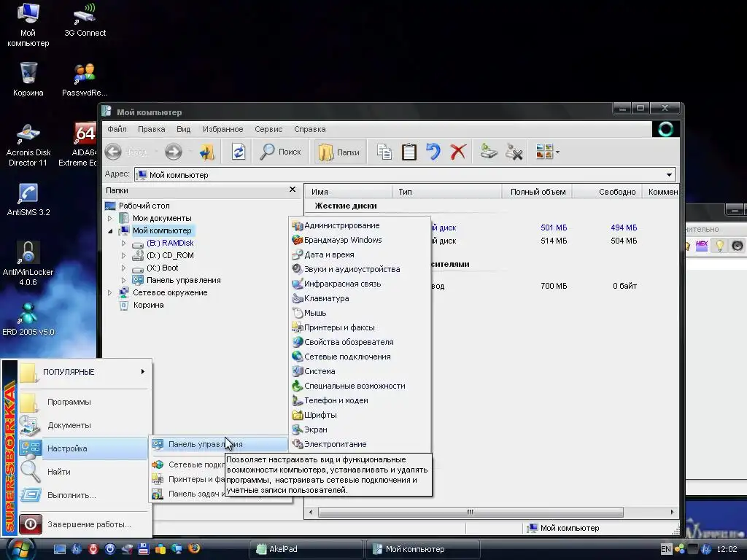Click the red X Delete icon
The height and width of the screenshot is (560, 747).
(x=458, y=152)
